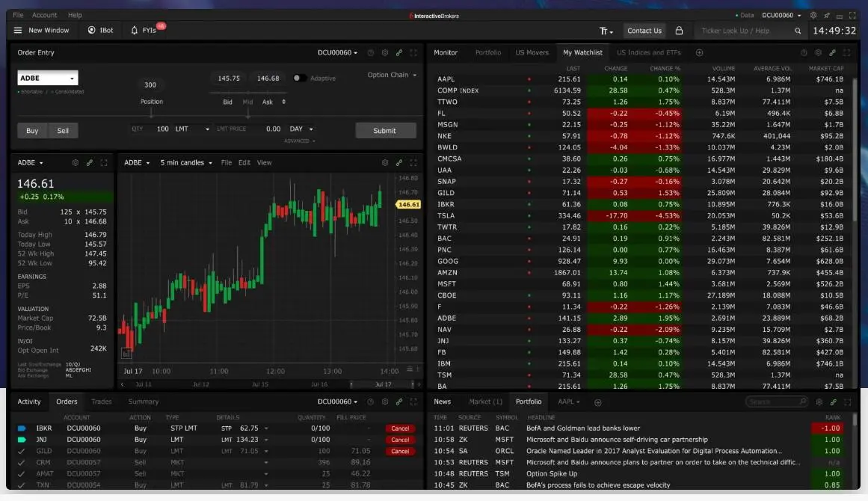868x501 pixels.
Task: Select Ask price on the price slider
Action: coord(268,102)
